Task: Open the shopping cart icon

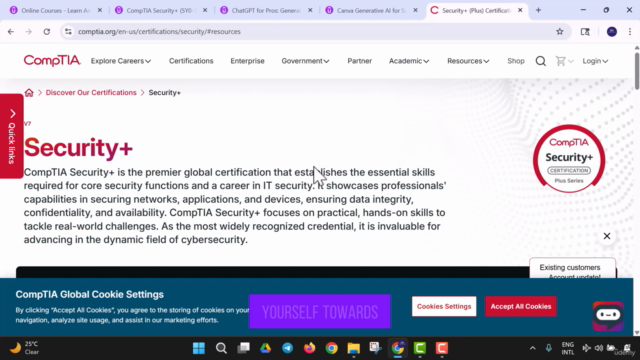Action: [x=560, y=61]
